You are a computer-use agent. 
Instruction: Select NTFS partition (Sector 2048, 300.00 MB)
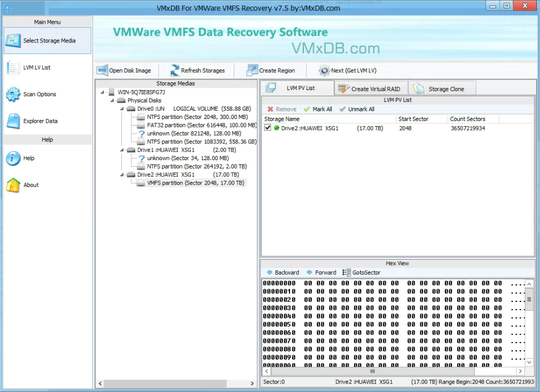click(197, 117)
